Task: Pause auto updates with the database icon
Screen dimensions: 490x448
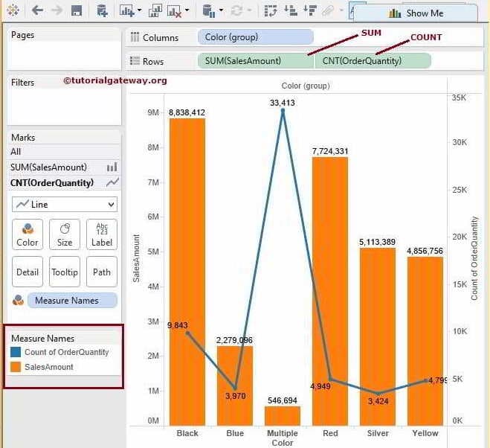Action: coord(209,11)
